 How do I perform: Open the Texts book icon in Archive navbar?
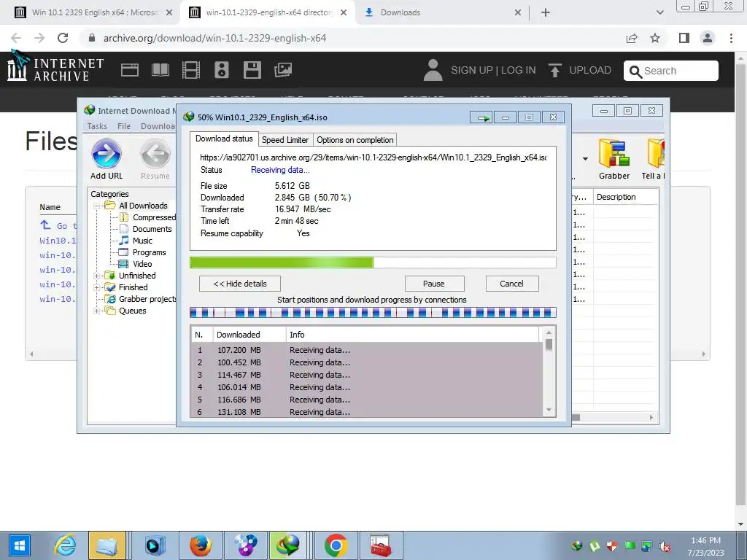point(160,70)
